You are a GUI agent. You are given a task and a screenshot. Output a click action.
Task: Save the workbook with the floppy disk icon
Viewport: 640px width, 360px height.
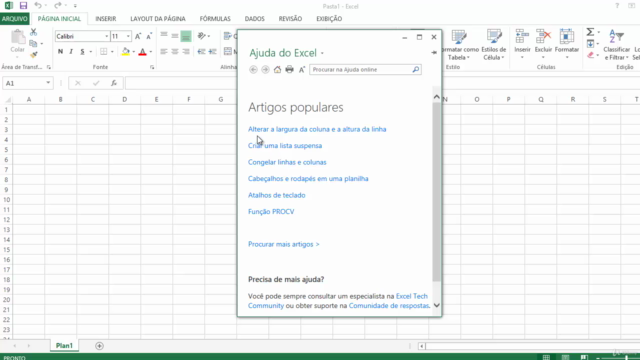click(x=23, y=6)
